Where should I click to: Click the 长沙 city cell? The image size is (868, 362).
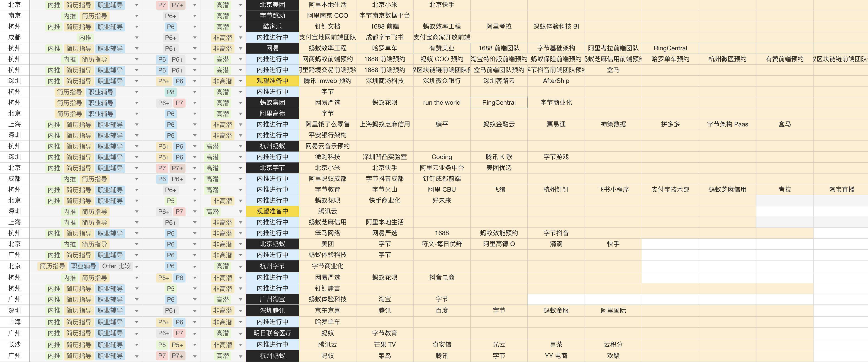(x=15, y=345)
